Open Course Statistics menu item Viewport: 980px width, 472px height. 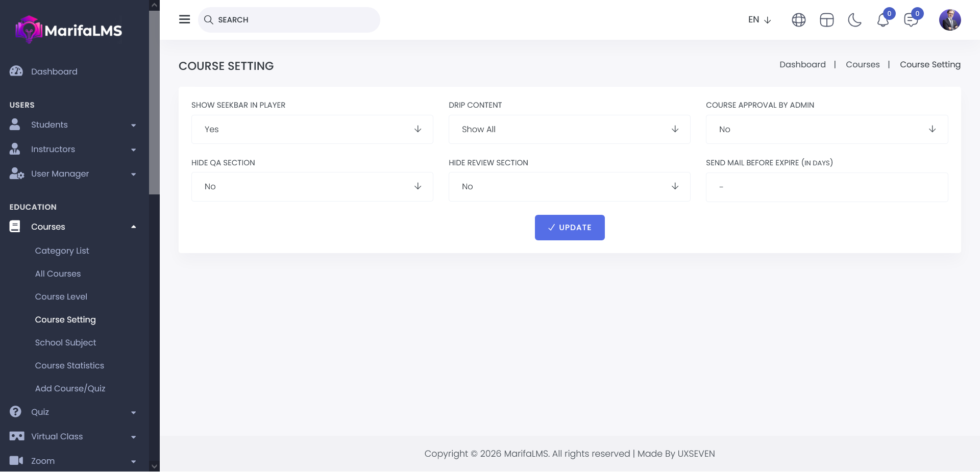tap(69, 365)
